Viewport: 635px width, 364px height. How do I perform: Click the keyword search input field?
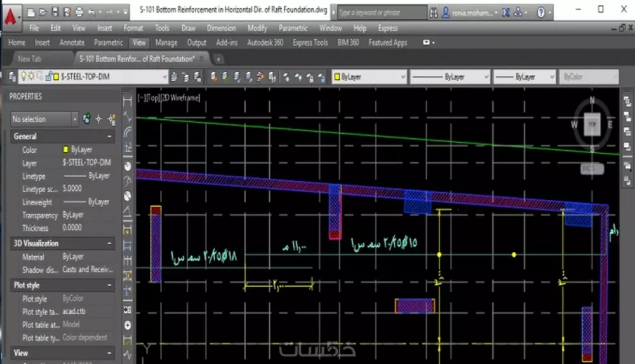381,12
